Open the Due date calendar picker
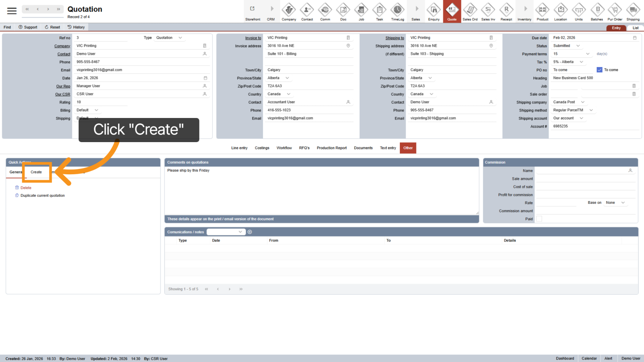 tap(634, 38)
